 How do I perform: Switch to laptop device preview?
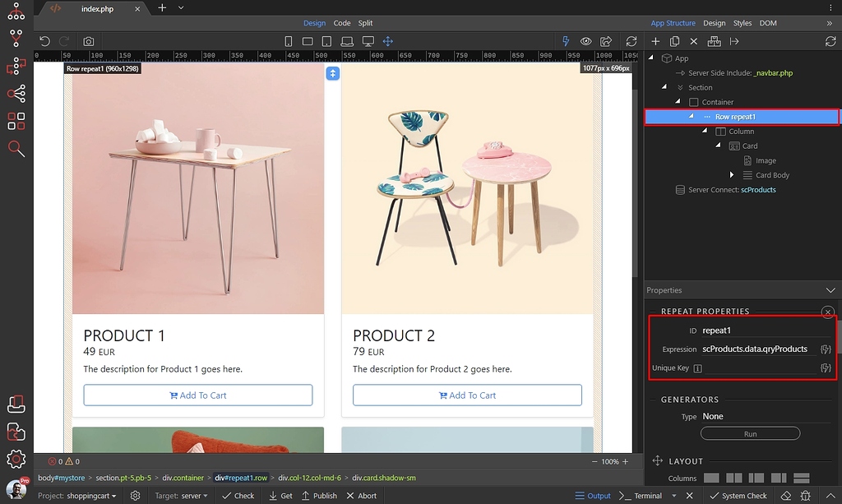[x=347, y=41]
